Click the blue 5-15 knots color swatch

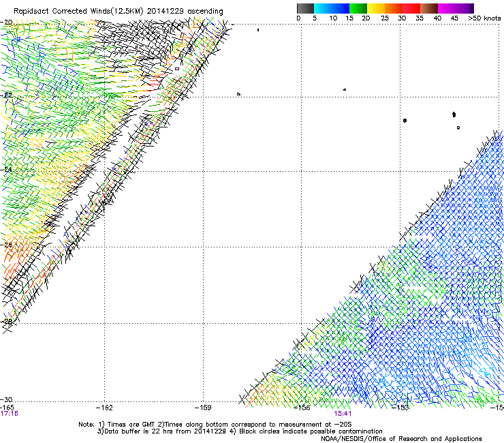tap(332, 8)
